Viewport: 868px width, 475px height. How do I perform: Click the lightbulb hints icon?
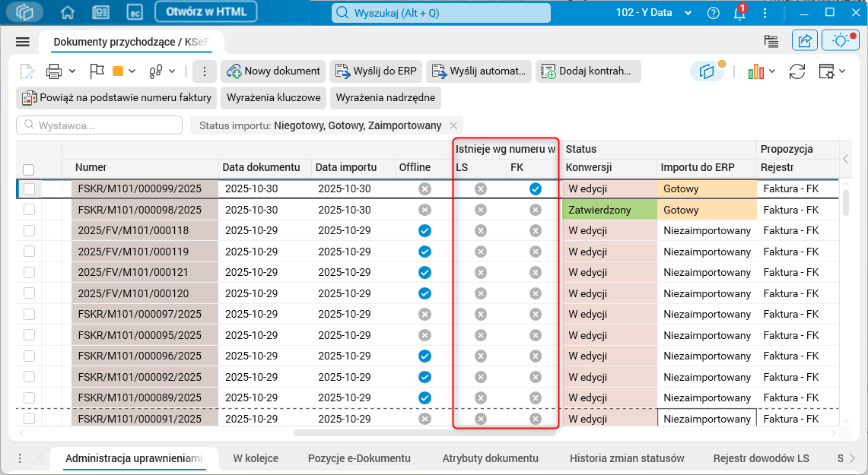[x=841, y=40]
